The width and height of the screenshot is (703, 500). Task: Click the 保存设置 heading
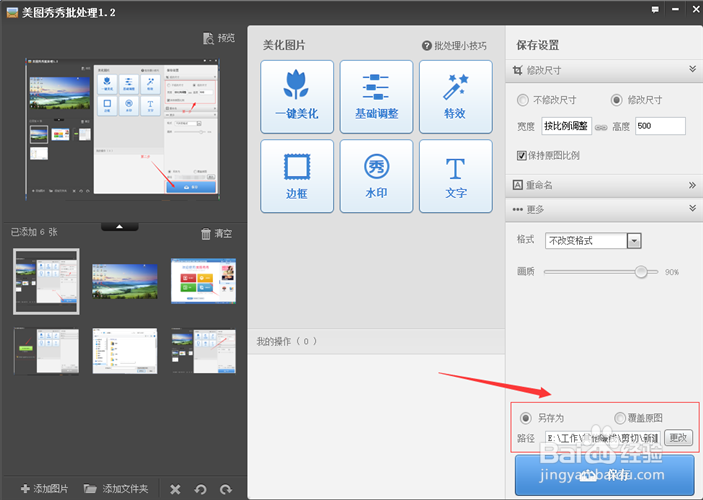[x=538, y=45]
